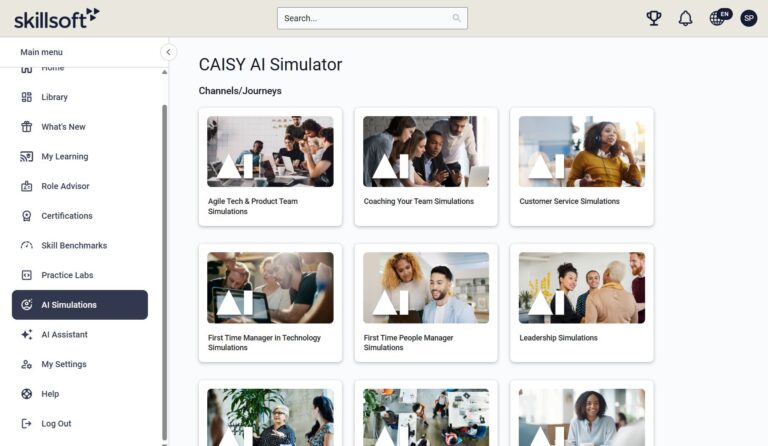Click the AI Simulations icon
The image size is (768, 446).
26,305
